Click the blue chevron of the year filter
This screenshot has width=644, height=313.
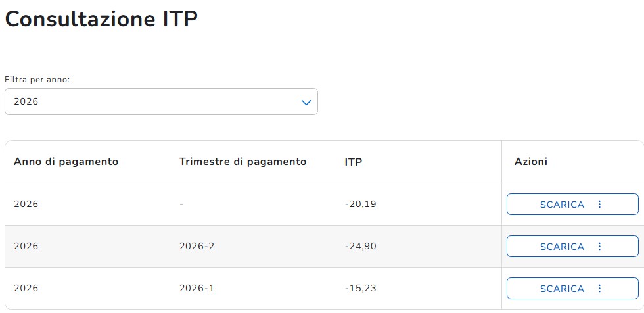306,102
